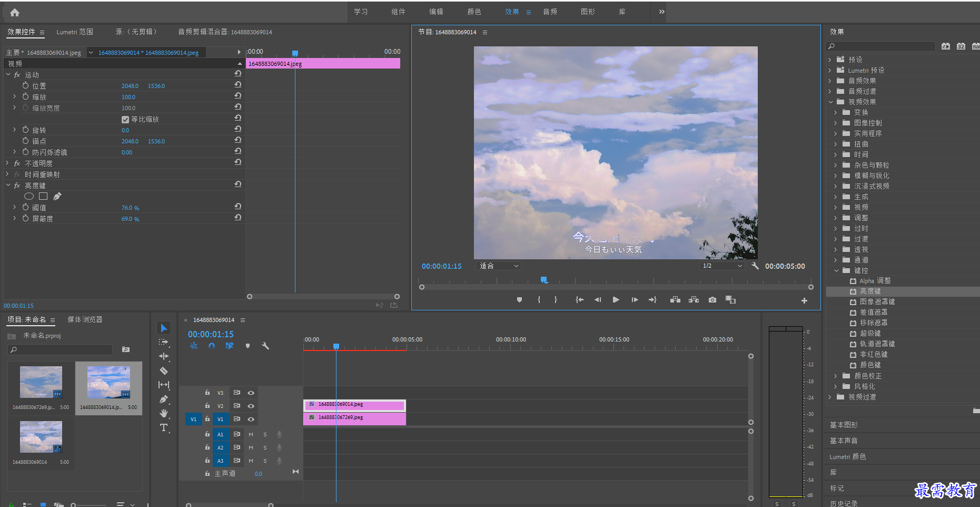Open the 媒体浏览器 tab
This screenshot has height=507, width=980.
[85, 320]
